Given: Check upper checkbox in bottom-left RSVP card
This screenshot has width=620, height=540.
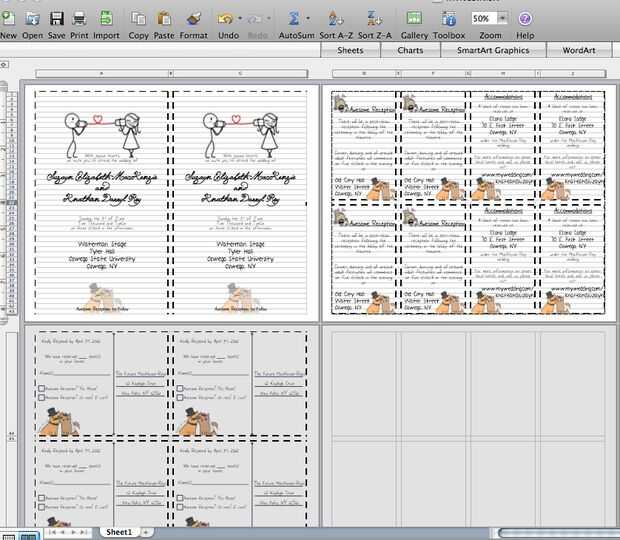Looking at the screenshot, I should click(42, 498).
